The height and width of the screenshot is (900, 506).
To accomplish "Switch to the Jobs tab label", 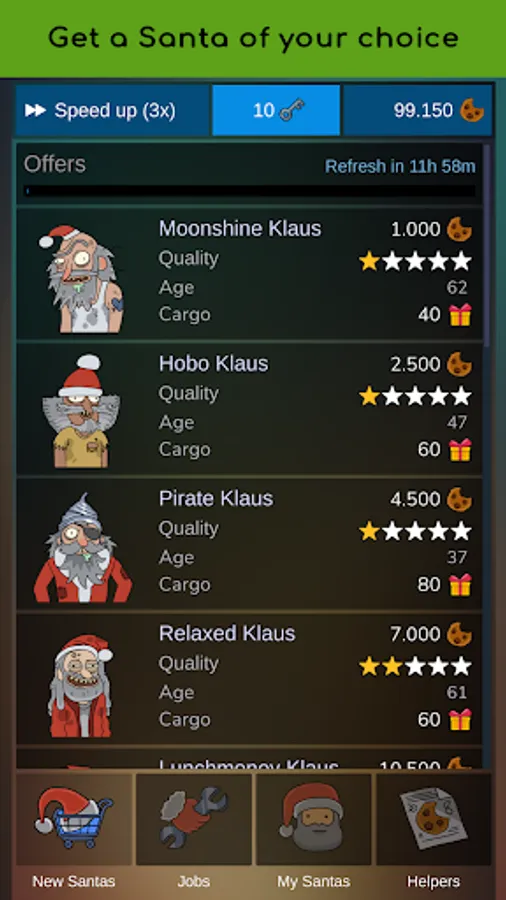I will 193,881.
